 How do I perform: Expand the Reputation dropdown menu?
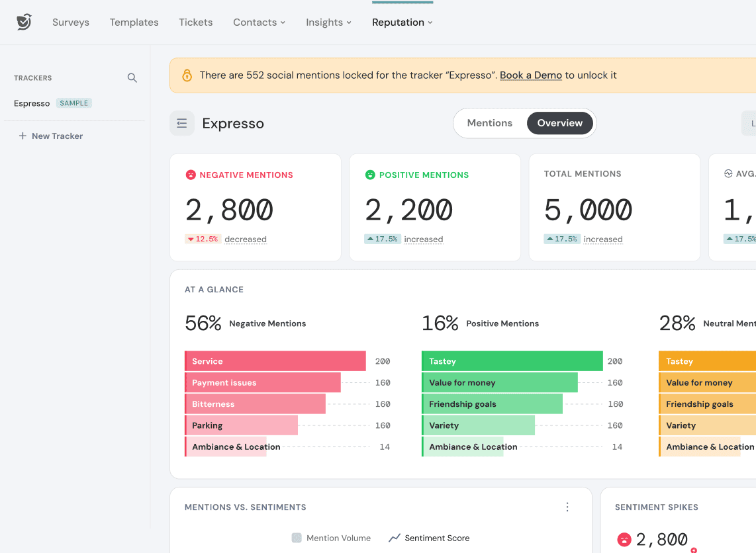coord(402,22)
